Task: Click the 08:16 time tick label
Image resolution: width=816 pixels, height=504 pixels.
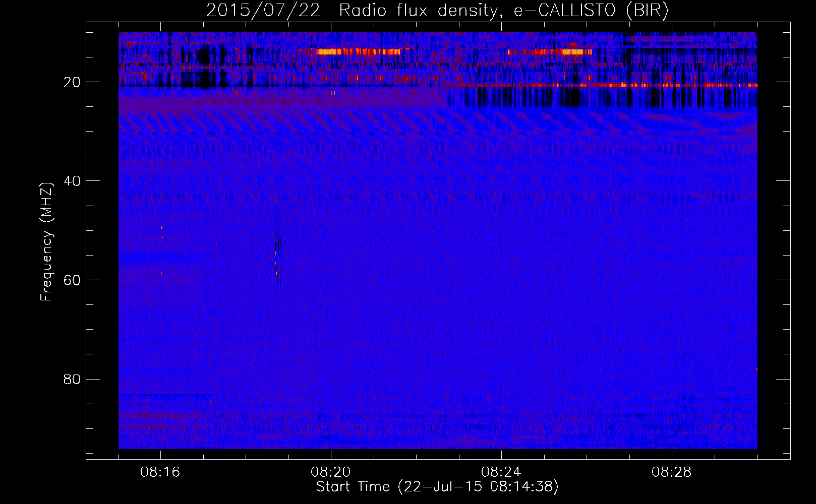Action: [160, 472]
